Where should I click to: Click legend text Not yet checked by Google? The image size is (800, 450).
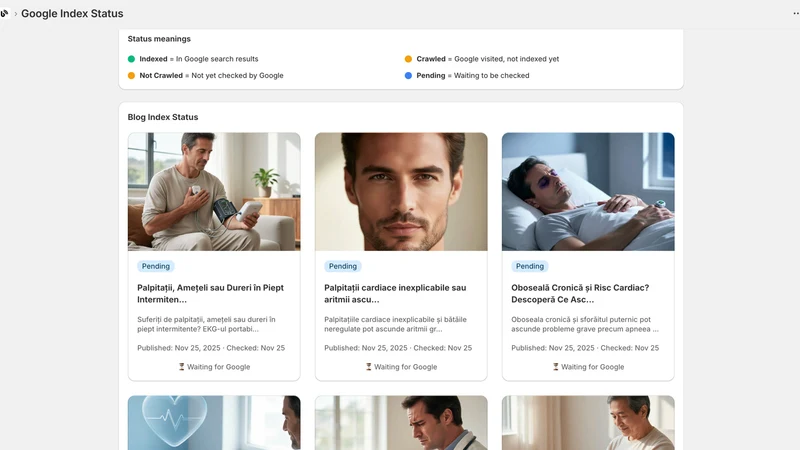pyautogui.click(x=237, y=76)
